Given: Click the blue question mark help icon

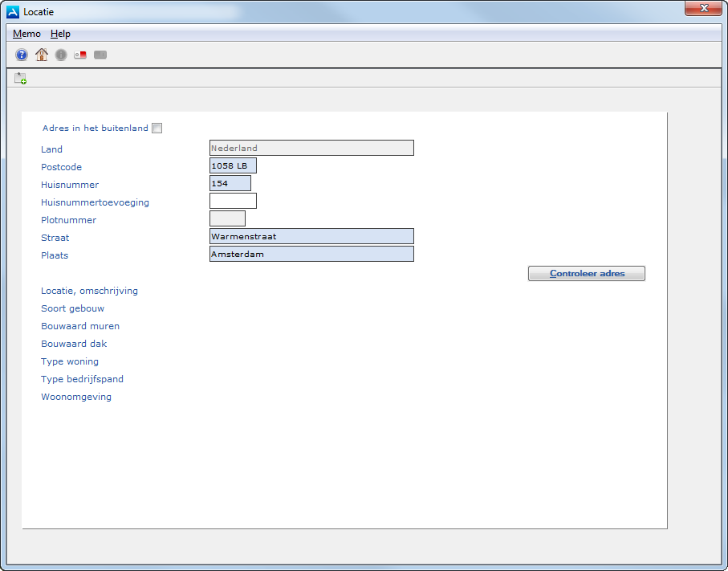Looking at the screenshot, I should [22, 55].
